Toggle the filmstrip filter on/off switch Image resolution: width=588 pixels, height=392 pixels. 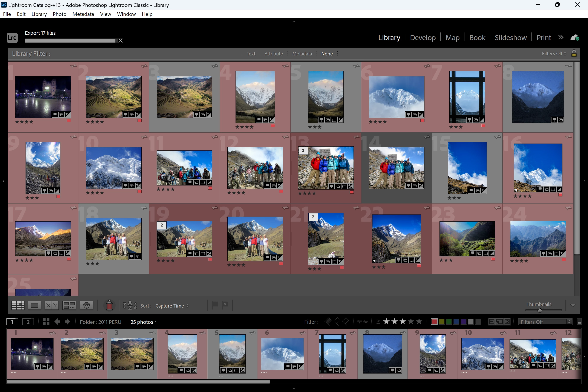point(579,322)
